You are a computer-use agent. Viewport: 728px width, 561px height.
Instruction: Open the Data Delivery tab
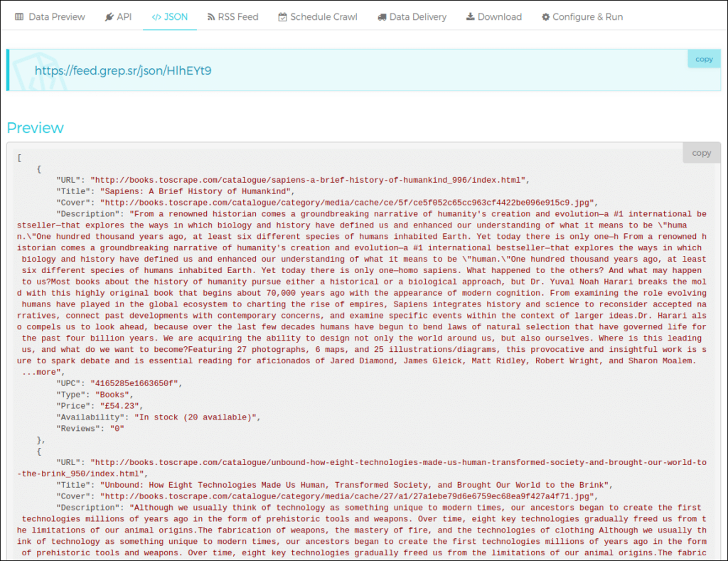tap(412, 17)
